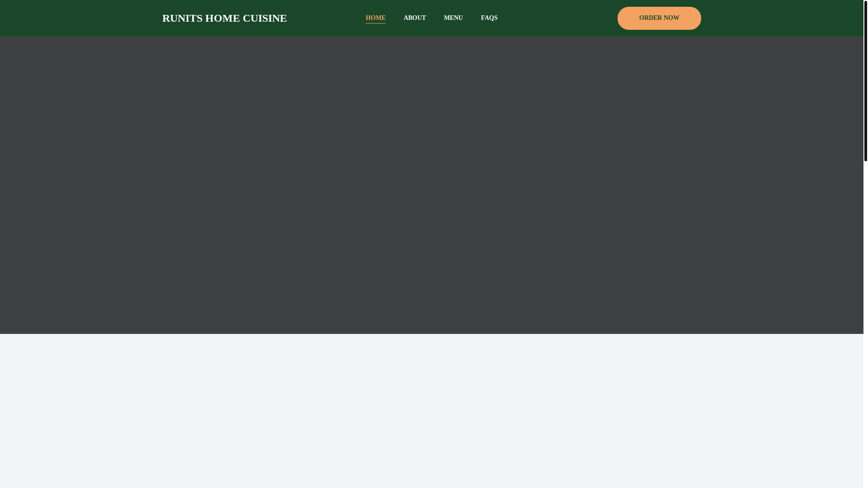Click the Order Now button
The width and height of the screenshot is (868, 488).
[x=659, y=18]
